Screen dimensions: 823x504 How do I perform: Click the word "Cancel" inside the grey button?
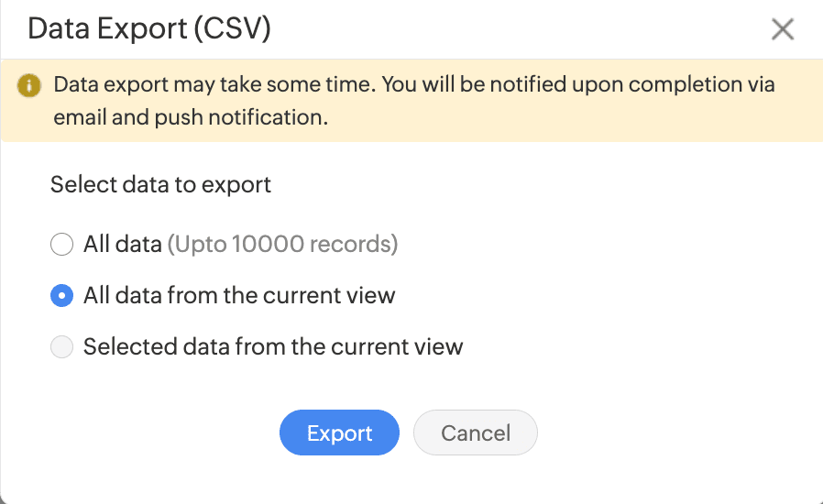coord(475,433)
